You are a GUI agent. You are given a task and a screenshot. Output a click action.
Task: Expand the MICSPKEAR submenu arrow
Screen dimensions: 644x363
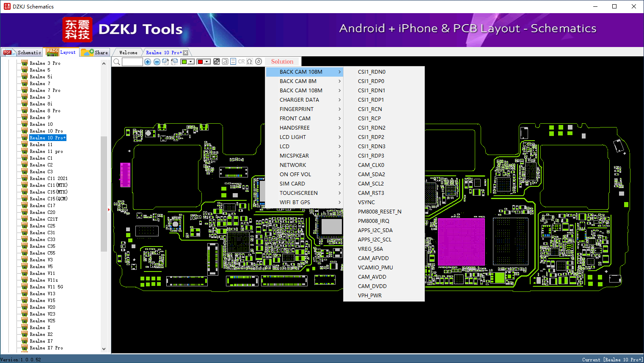point(339,156)
